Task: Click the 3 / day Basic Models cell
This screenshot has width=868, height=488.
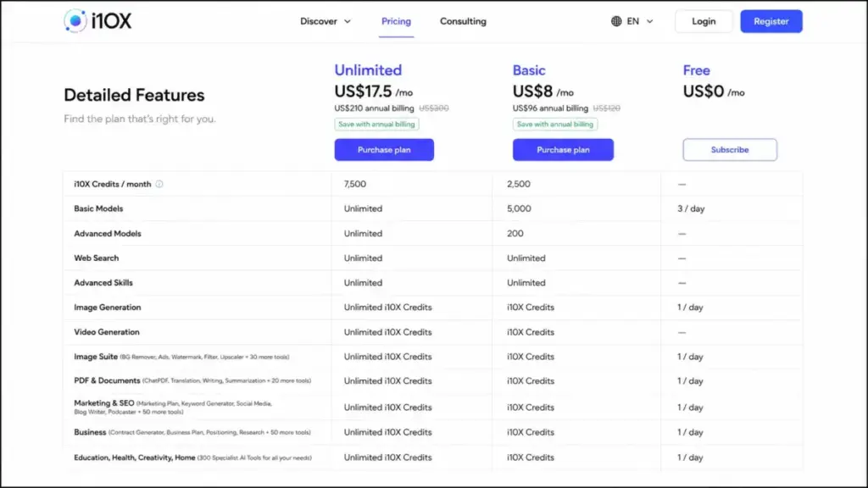Action: (691, 208)
